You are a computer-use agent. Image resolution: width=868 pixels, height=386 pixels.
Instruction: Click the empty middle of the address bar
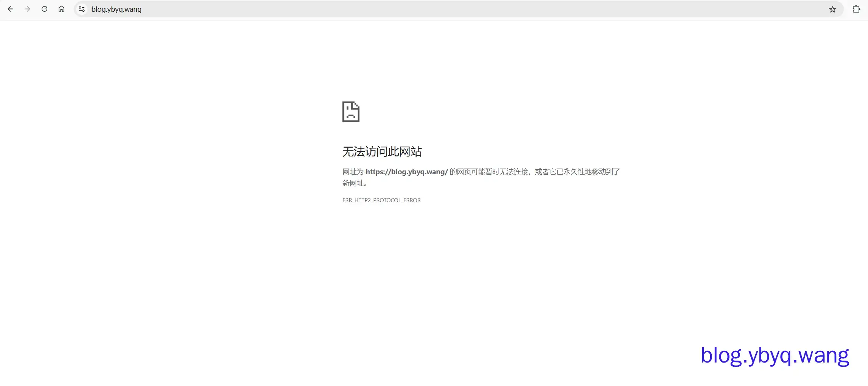(x=454, y=9)
